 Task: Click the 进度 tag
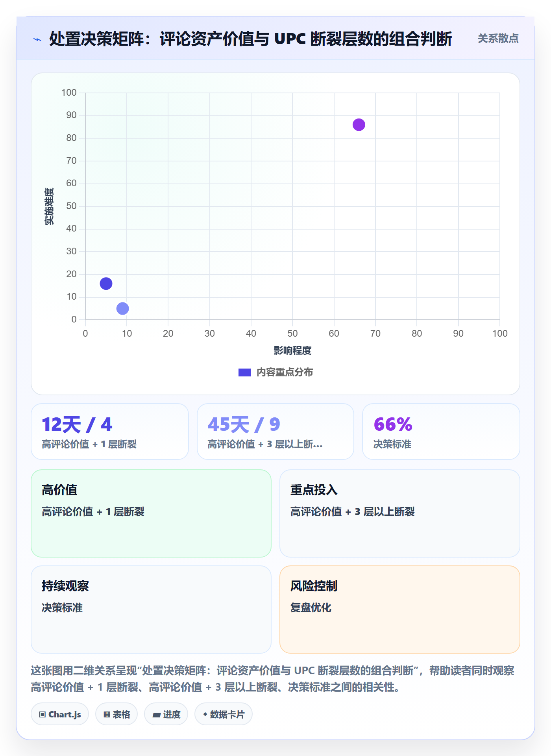pyautogui.click(x=166, y=714)
